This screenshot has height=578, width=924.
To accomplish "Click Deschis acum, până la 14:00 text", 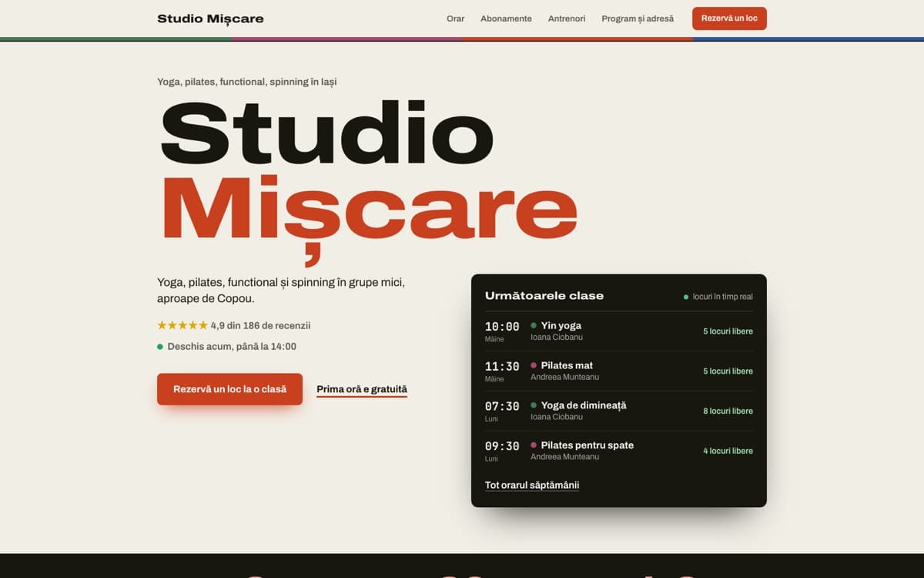I will 232,347.
